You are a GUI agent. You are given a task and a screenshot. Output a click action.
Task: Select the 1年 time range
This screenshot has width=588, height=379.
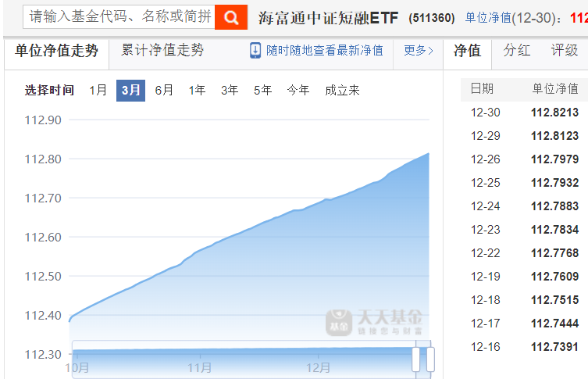click(x=197, y=90)
